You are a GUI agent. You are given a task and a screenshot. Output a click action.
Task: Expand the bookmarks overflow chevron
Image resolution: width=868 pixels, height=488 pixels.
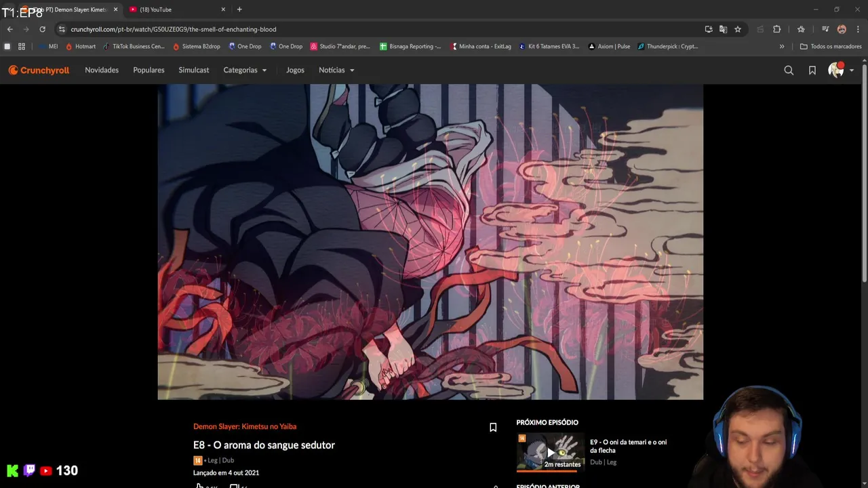tap(782, 46)
